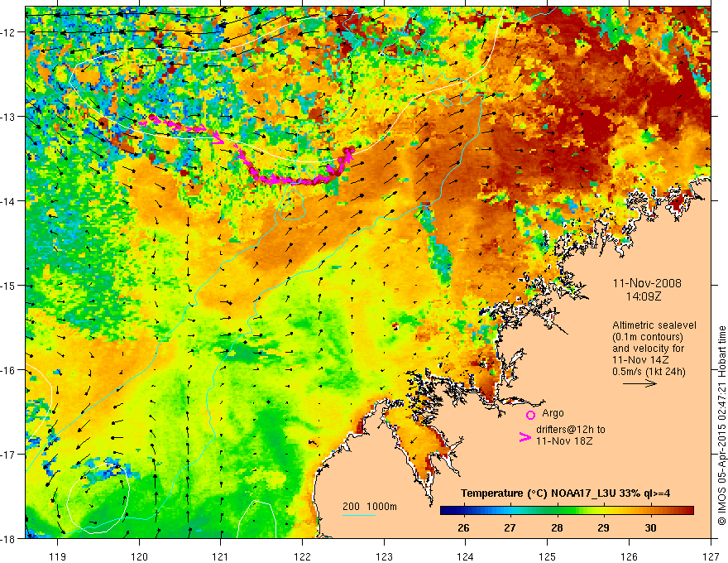Click the latitude axis label -18

pos(9,539)
